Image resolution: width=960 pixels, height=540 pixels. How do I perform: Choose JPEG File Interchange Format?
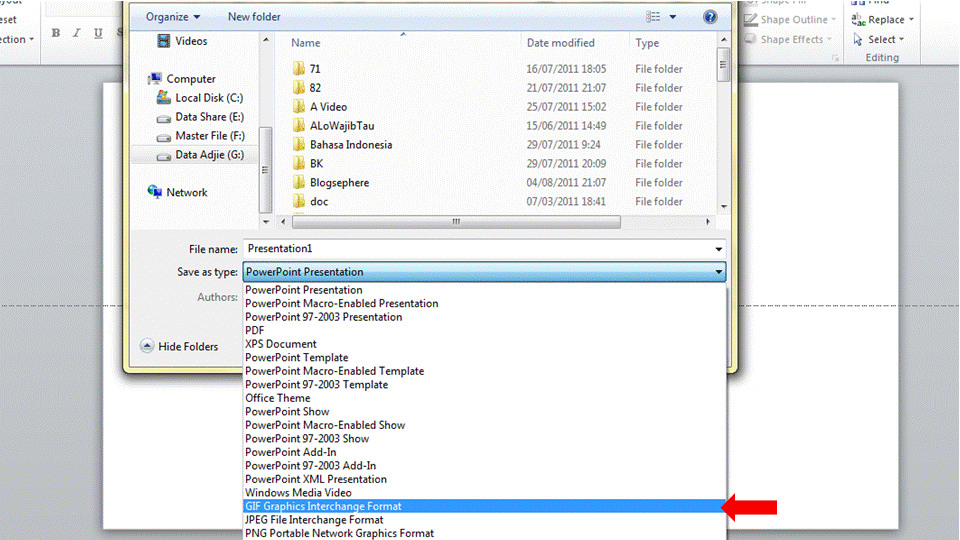(484, 520)
